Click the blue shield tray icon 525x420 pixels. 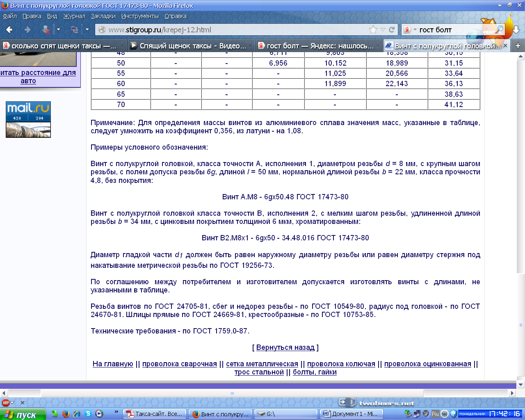pos(453,414)
